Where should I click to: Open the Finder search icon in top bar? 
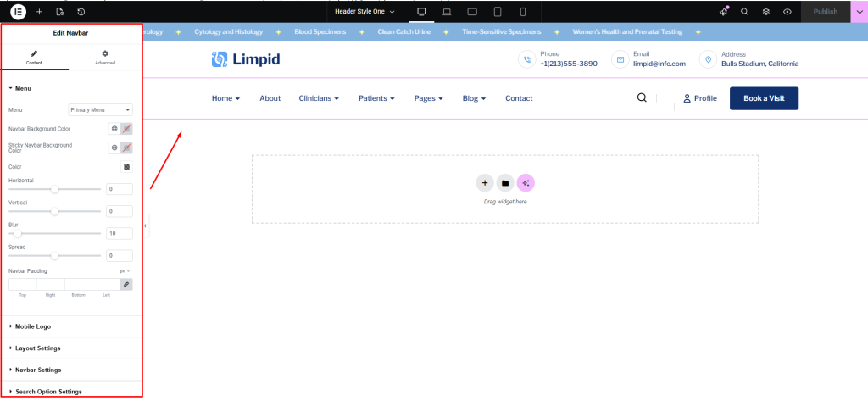[744, 12]
